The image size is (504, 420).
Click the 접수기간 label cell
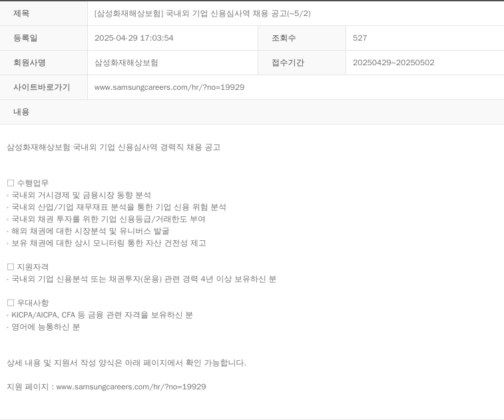[x=302, y=63]
